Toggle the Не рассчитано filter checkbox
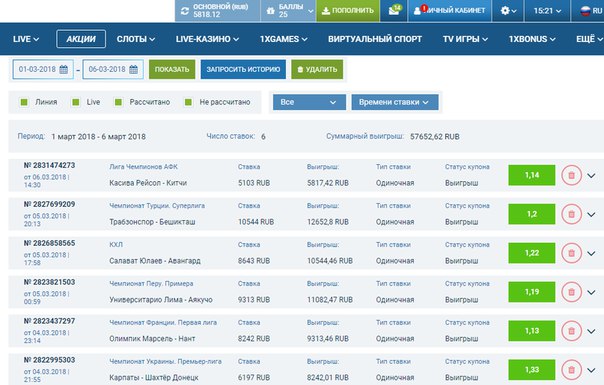 coord(188,102)
